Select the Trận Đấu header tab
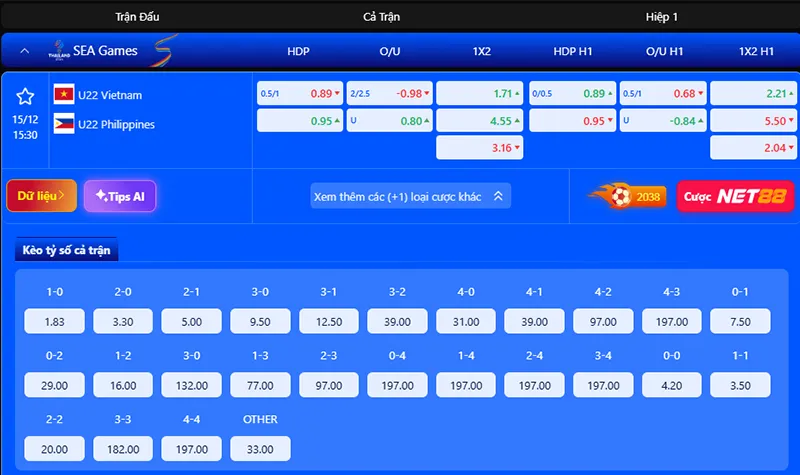 click(137, 17)
